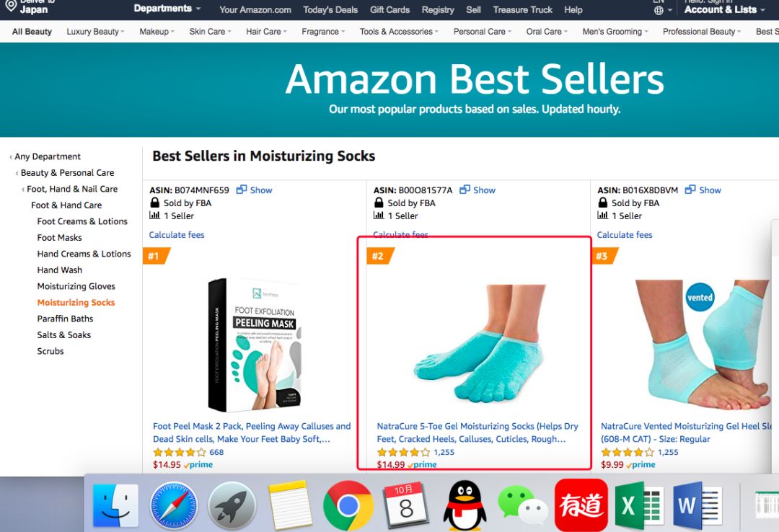Go to Today's Deals
The image size is (779, 532).
click(x=330, y=10)
